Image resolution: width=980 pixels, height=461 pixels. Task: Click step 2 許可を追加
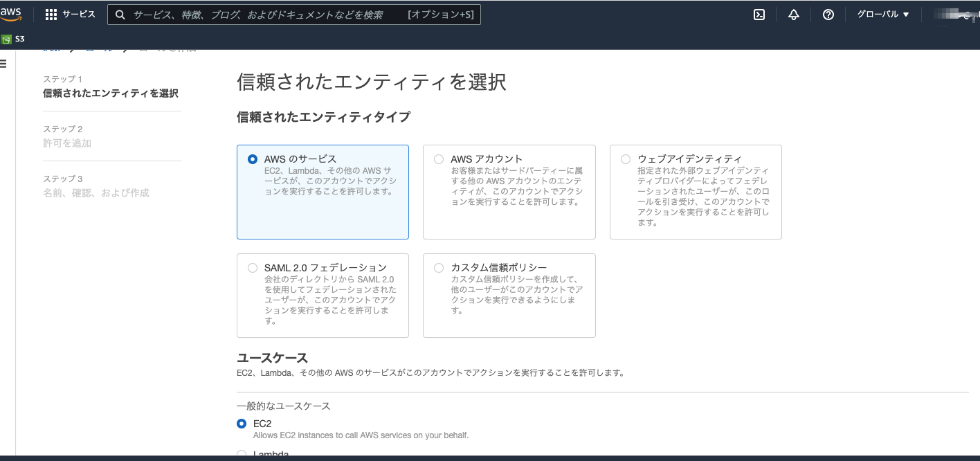point(67,143)
